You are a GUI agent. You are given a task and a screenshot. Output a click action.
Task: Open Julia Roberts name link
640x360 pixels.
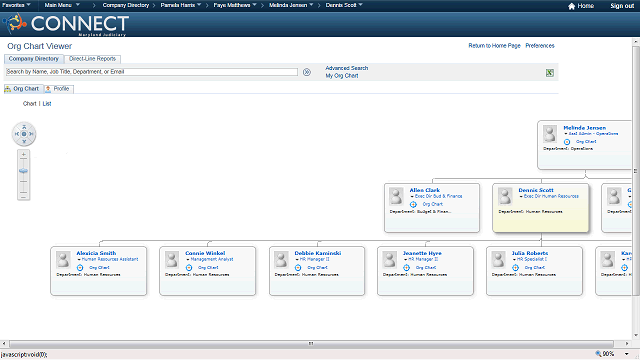click(530, 253)
